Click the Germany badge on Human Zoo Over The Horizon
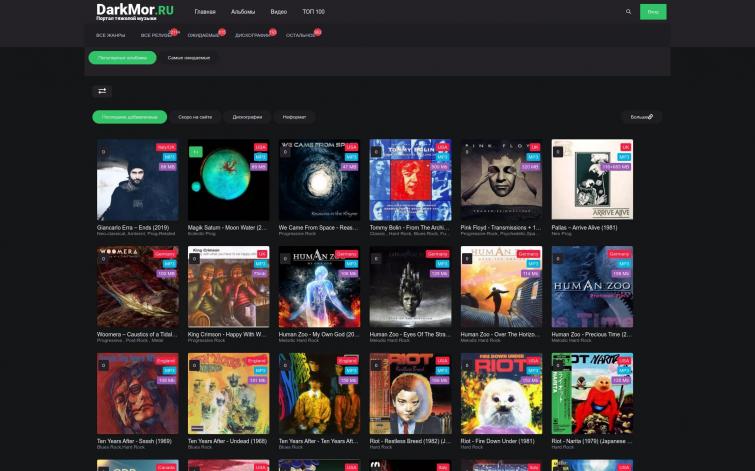 pos(529,254)
